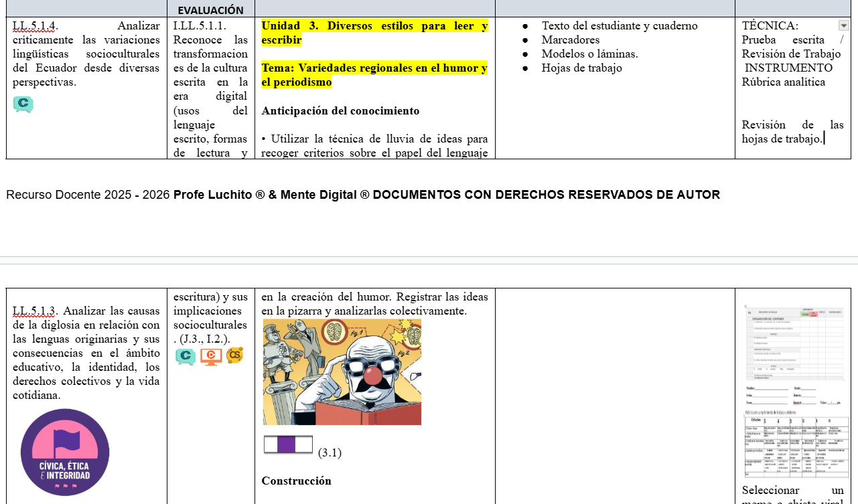This screenshot has width=858, height=504.
Task: Click the teal C icon beside the orange monitor icon
Action: tap(186, 357)
